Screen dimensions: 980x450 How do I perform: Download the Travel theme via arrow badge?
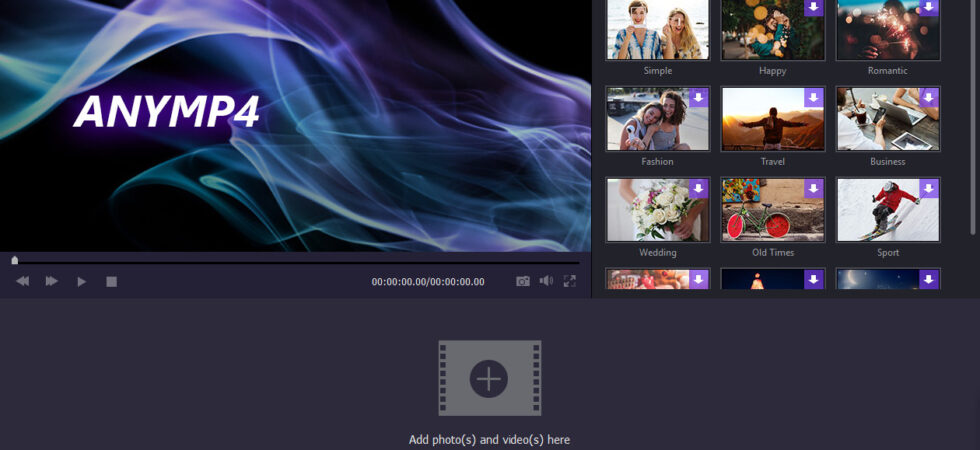pyautogui.click(x=813, y=98)
